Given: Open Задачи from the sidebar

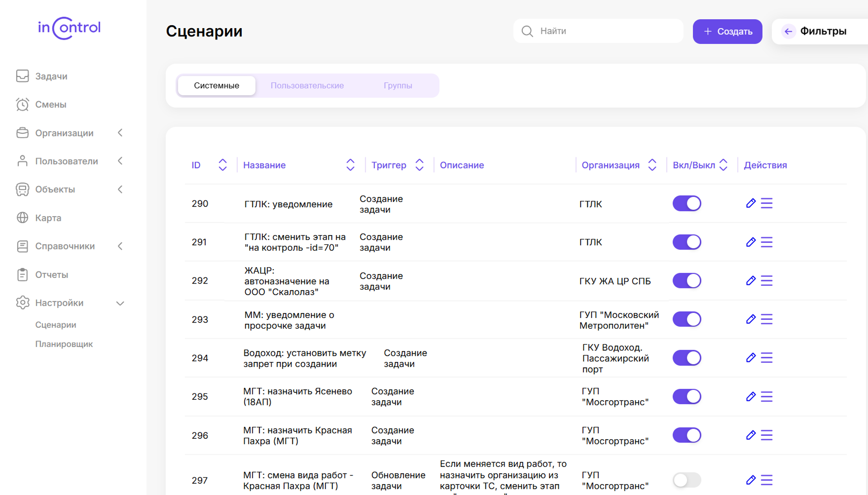Looking at the screenshot, I should pyautogui.click(x=51, y=76).
